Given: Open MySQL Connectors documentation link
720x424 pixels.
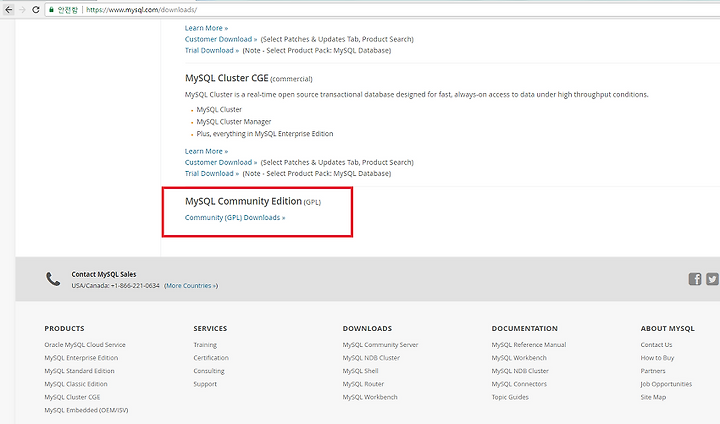Looking at the screenshot, I should (519, 384).
